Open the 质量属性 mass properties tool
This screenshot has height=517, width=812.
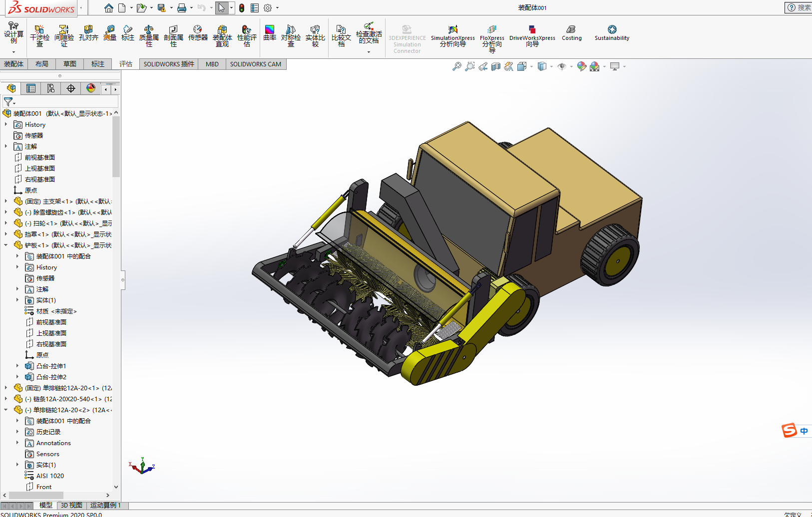coord(149,36)
